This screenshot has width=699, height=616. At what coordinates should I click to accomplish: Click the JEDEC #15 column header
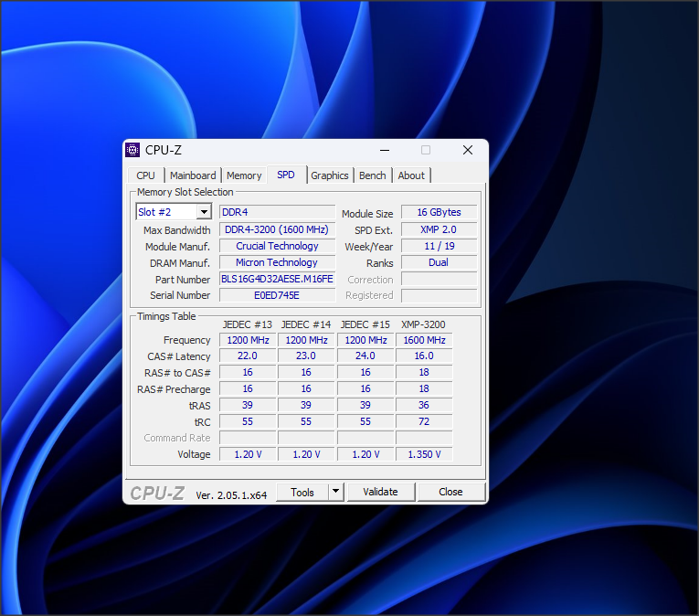365,324
